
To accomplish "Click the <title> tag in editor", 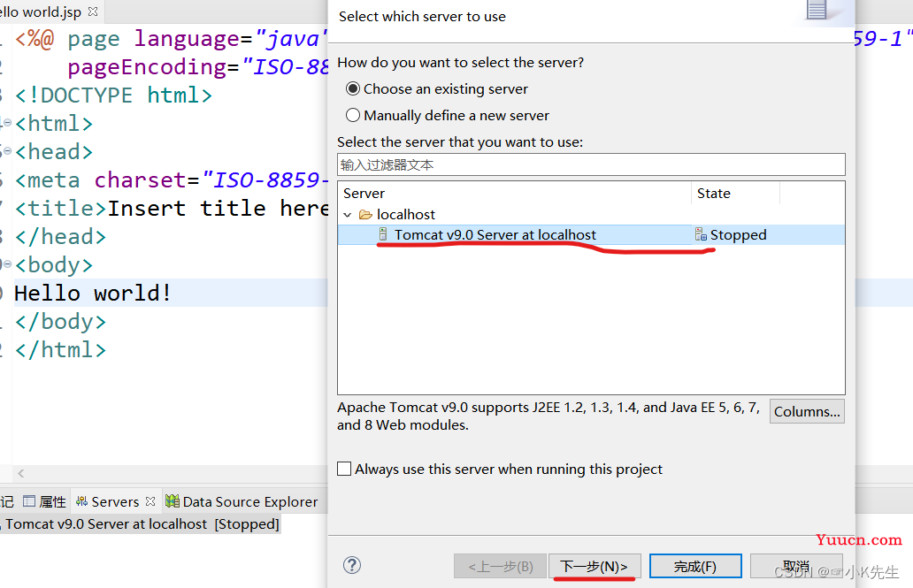I will pyautogui.click(x=61, y=208).
